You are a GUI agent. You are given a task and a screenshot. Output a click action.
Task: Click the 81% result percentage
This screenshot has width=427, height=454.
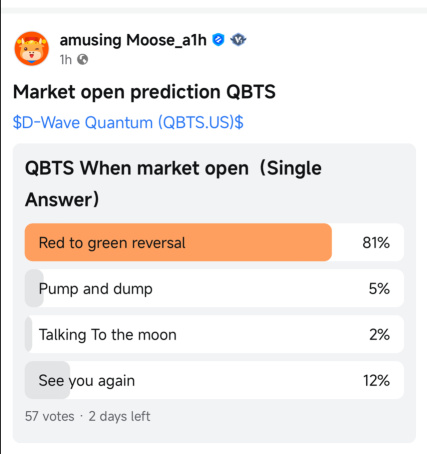(x=376, y=243)
